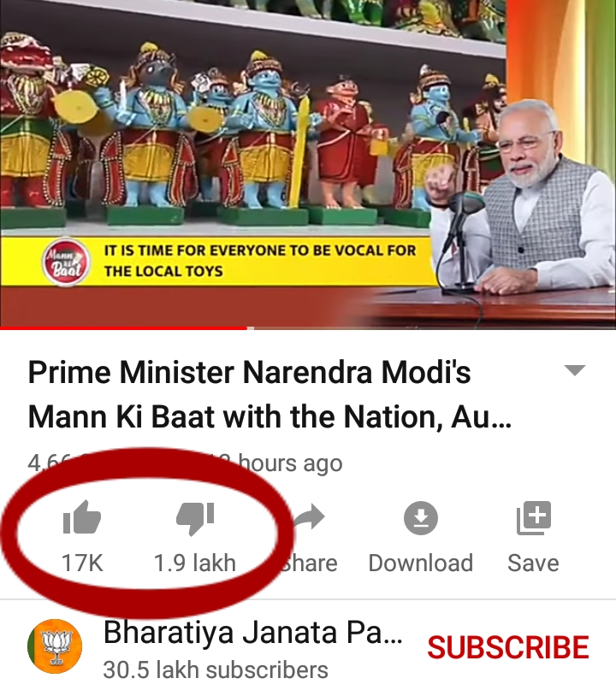Click the SUBSCRIBE button

pyautogui.click(x=508, y=647)
